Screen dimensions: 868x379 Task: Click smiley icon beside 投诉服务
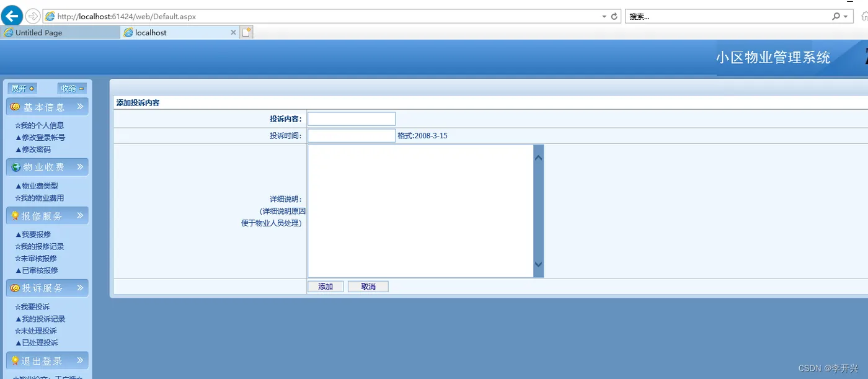(x=15, y=288)
